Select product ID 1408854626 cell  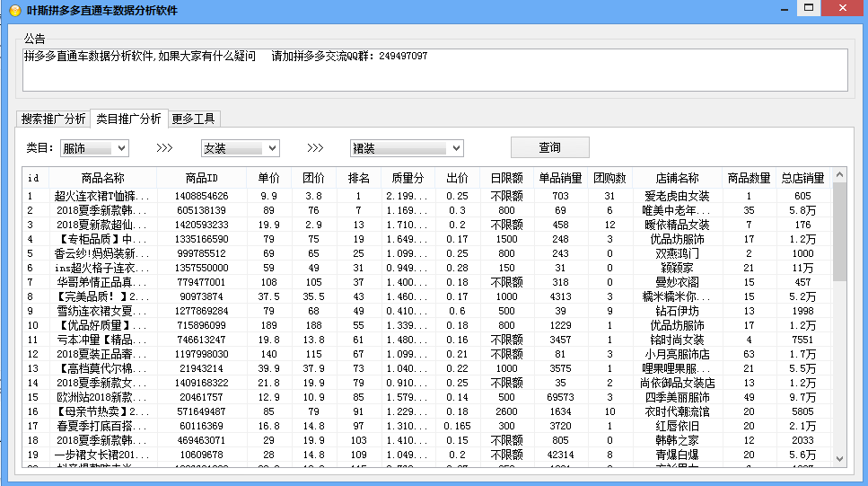coord(201,196)
